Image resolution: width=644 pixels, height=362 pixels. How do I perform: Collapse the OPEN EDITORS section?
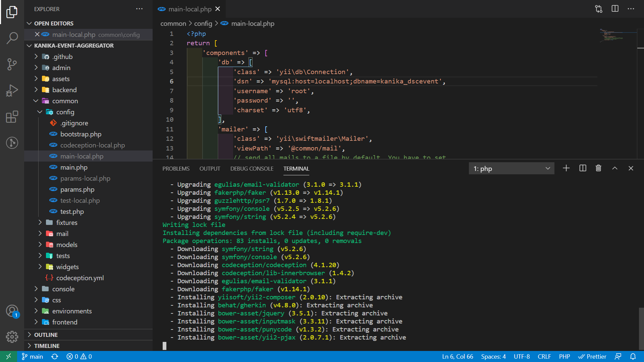point(89,23)
